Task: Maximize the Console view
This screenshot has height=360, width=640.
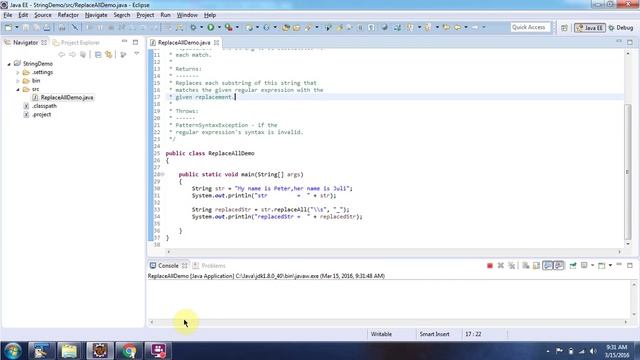Action: 630,265
